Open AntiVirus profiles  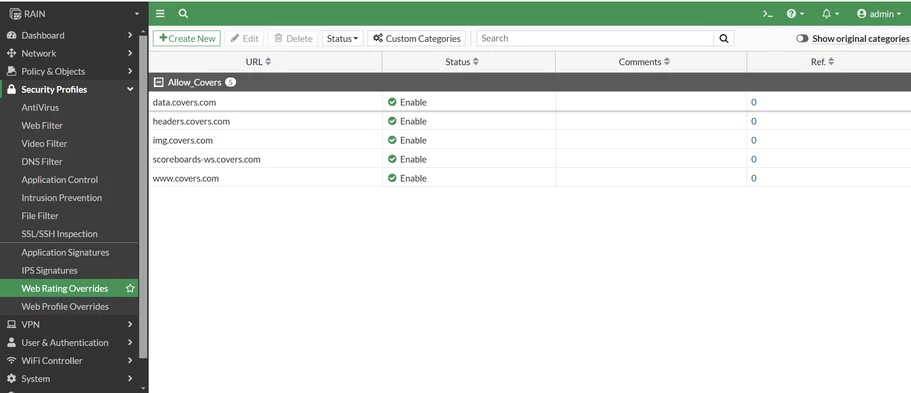[x=40, y=108]
